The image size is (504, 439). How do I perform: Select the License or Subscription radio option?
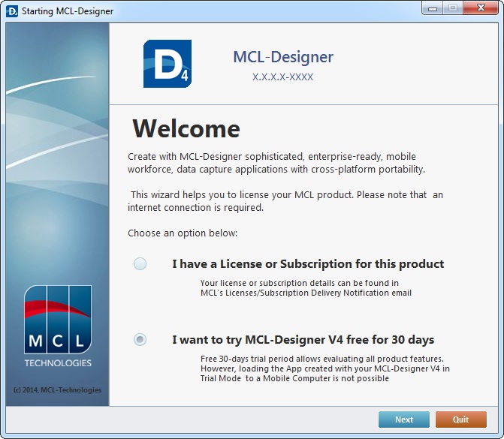[140, 263]
